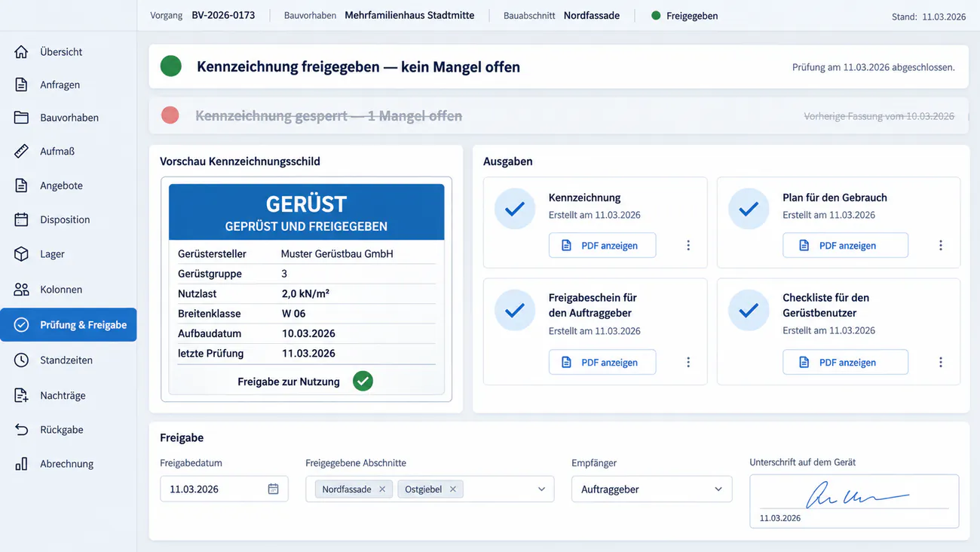
Task: Click the Aufbaudatum value 10.03.2026
Action: pos(308,333)
